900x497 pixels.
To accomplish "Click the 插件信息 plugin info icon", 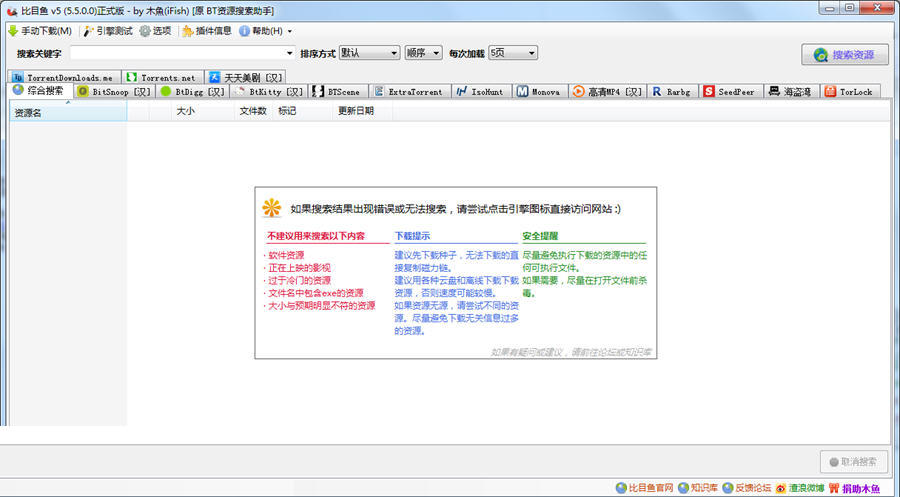I will click(x=187, y=31).
